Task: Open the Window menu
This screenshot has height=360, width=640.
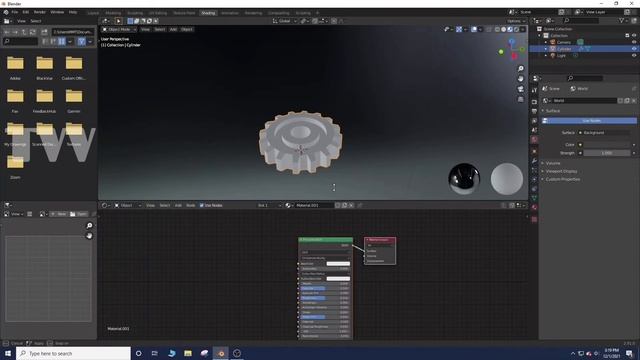Action: coord(57,12)
